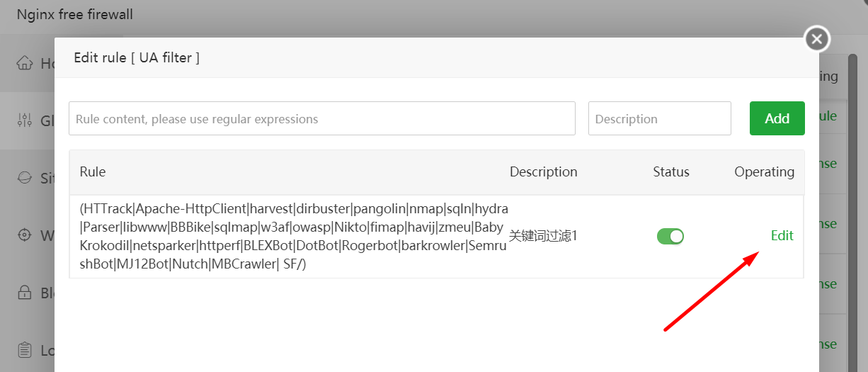The width and height of the screenshot is (868, 372).
Task: Click into the Description input field
Action: tap(659, 118)
